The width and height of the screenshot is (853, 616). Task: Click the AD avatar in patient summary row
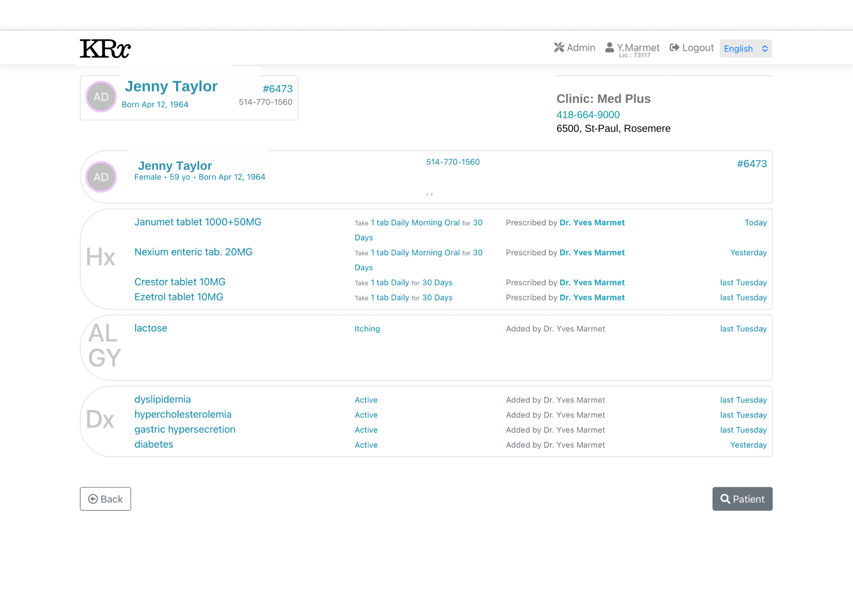point(101,177)
